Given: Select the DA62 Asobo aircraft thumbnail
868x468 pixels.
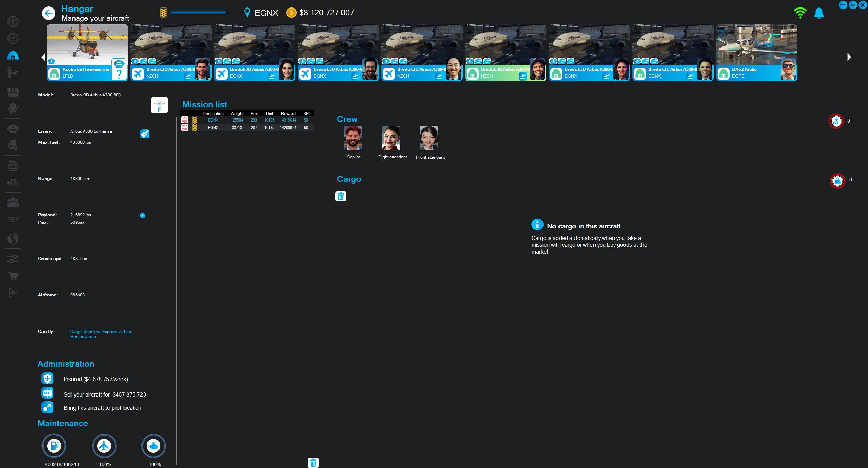Looking at the screenshot, I should (756, 52).
